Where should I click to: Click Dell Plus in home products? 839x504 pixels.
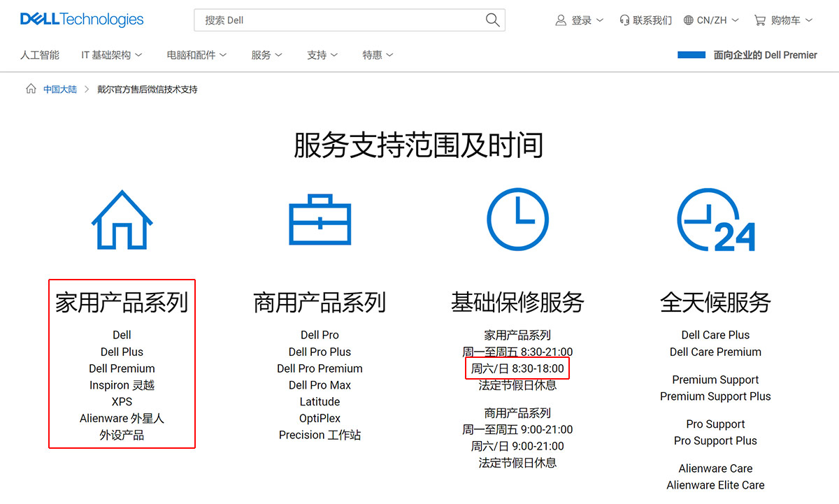122,352
